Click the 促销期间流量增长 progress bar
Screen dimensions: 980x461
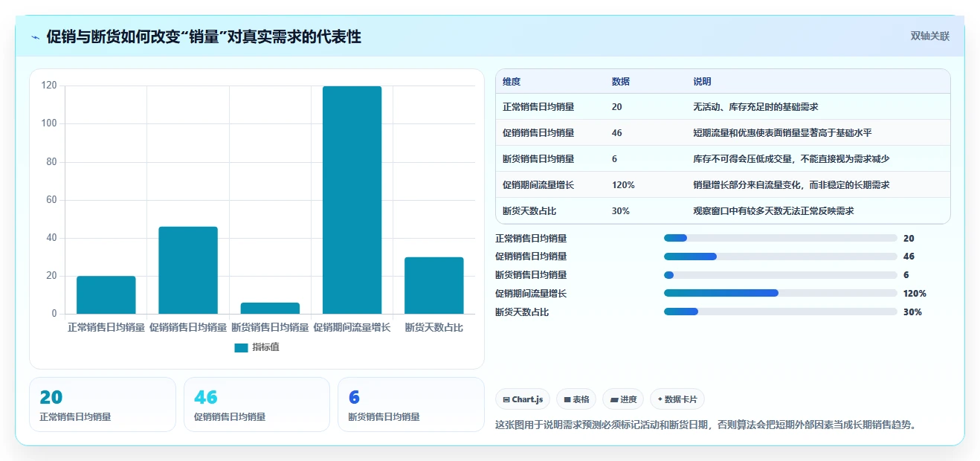tap(781, 294)
